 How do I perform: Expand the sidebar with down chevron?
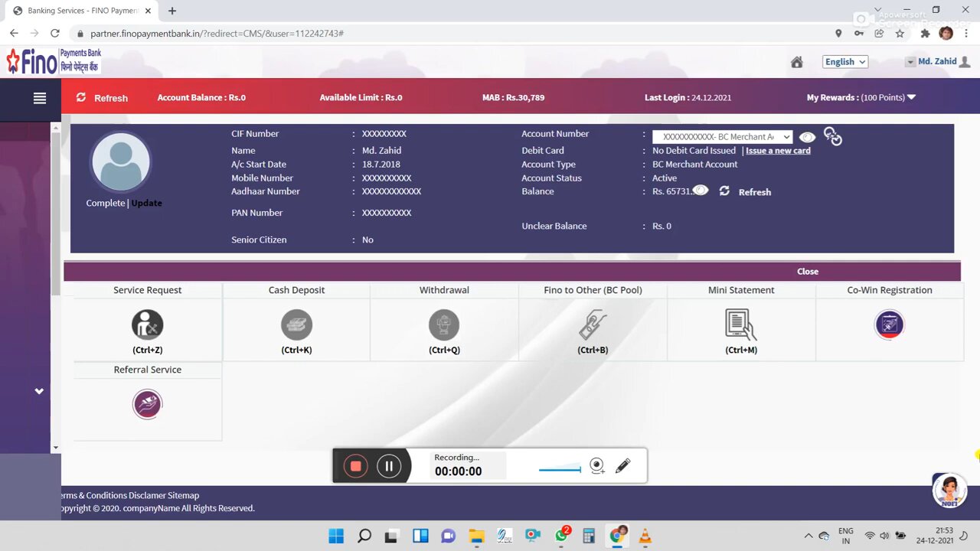coord(39,391)
